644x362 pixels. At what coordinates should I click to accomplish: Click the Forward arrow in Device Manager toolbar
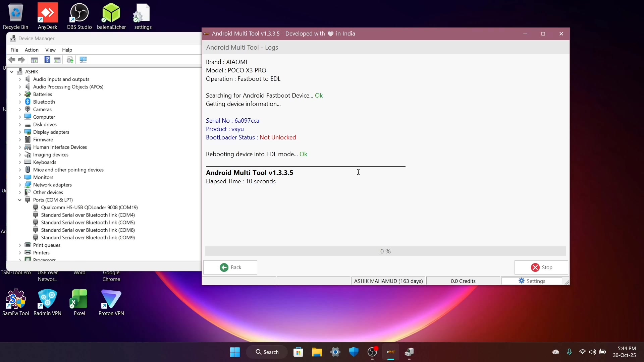(x=21, y=60)
